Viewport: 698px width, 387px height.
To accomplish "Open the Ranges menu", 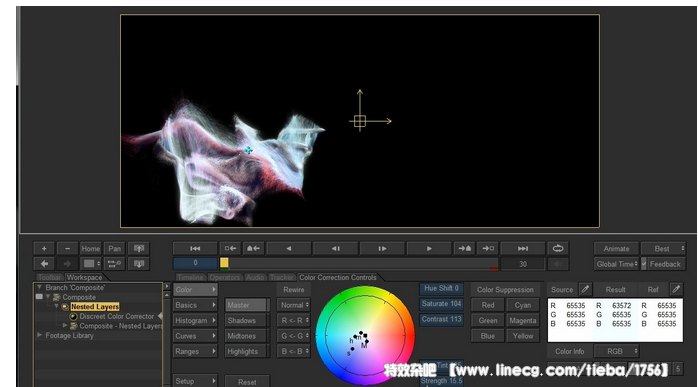I will coord(195,351).
